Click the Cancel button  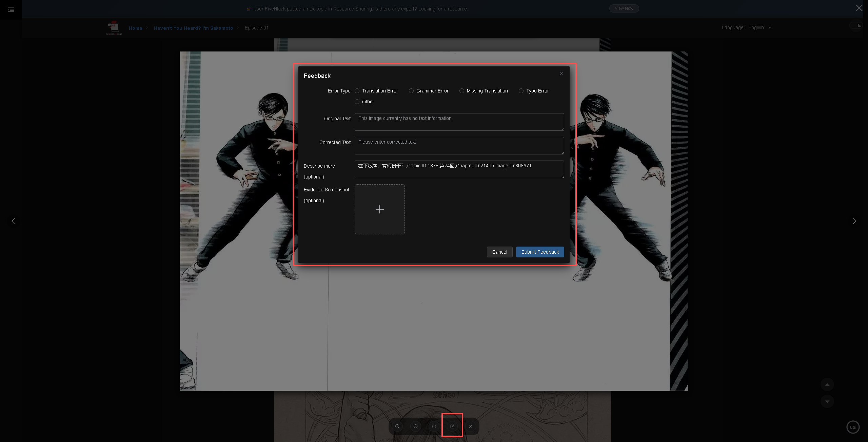coord(499,252)
